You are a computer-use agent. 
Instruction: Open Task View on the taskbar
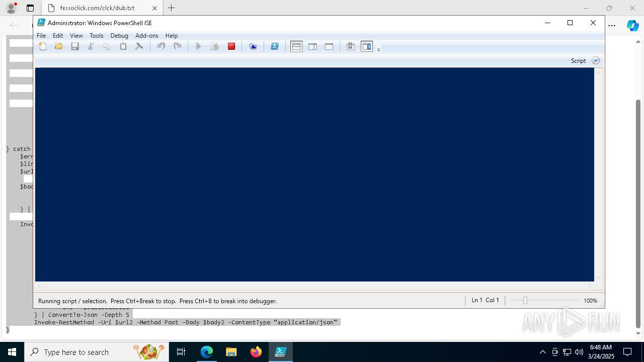pos(181,352)
